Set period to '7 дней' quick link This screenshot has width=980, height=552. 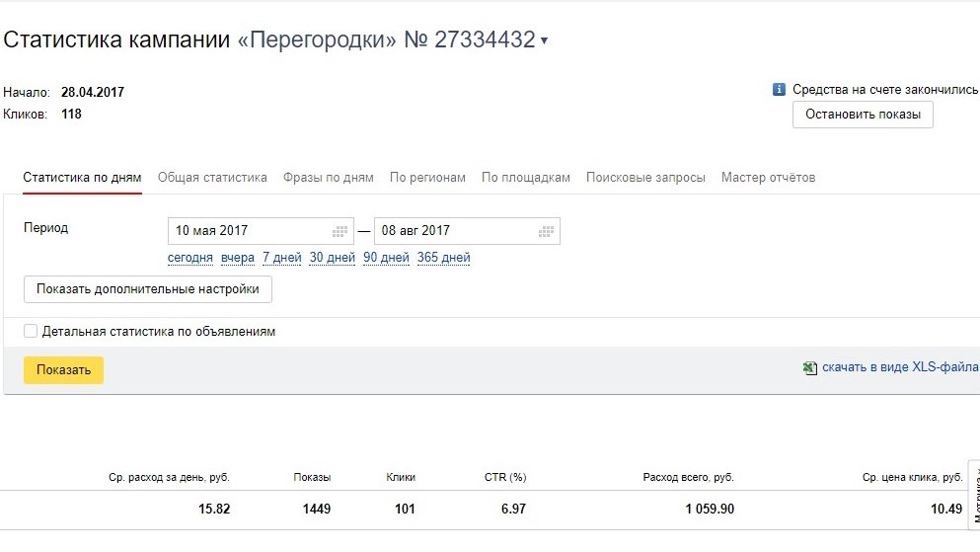point(281,258)
